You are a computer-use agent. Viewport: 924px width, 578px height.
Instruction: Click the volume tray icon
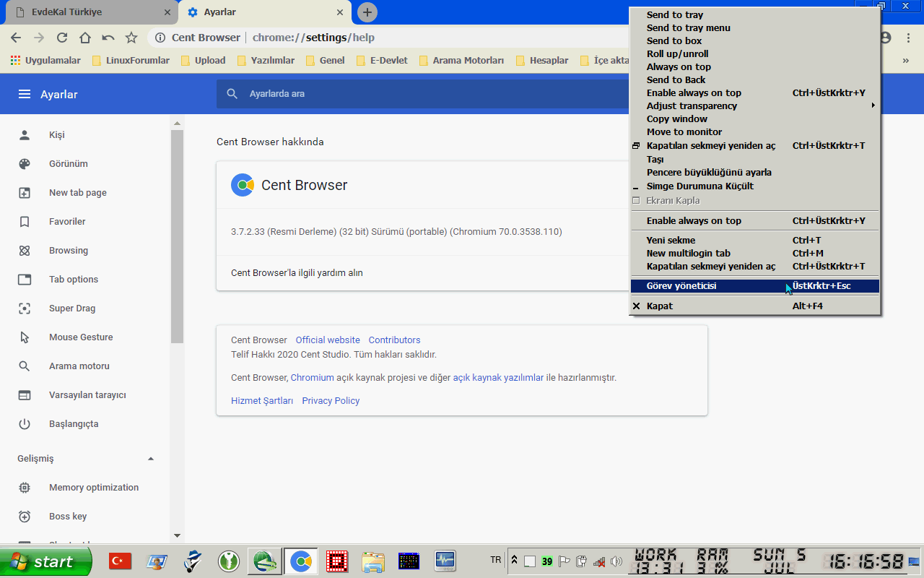pyautogui.click(x=616, y=561)
